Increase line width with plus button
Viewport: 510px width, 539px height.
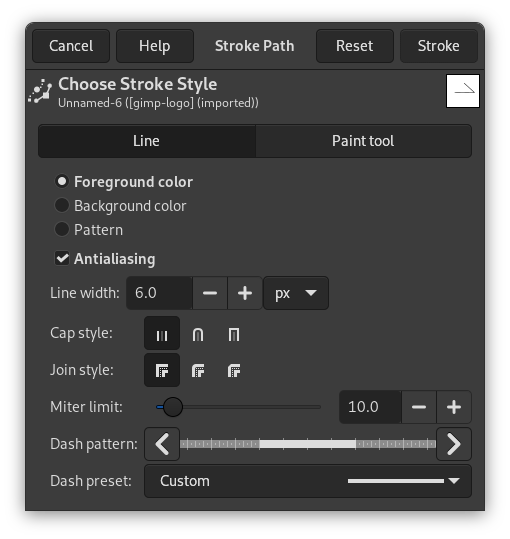point(245,293)
